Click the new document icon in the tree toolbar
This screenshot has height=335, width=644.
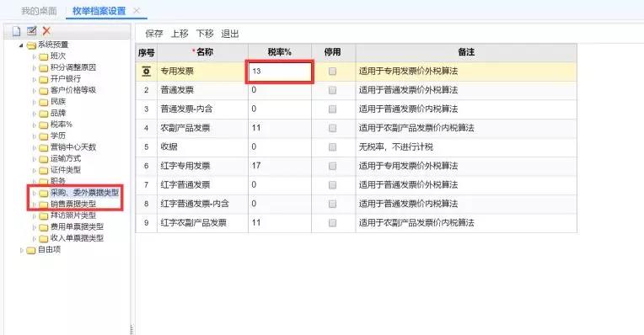[16, 31]
